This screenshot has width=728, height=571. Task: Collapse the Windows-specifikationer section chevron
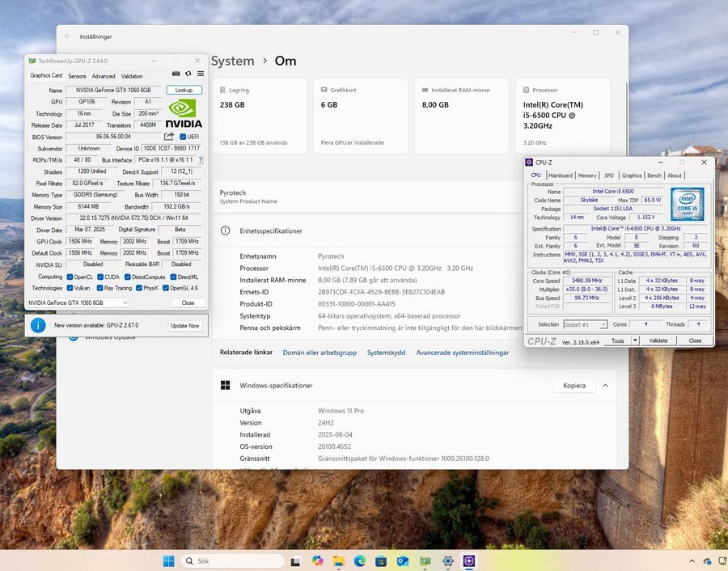pos(605,385)
